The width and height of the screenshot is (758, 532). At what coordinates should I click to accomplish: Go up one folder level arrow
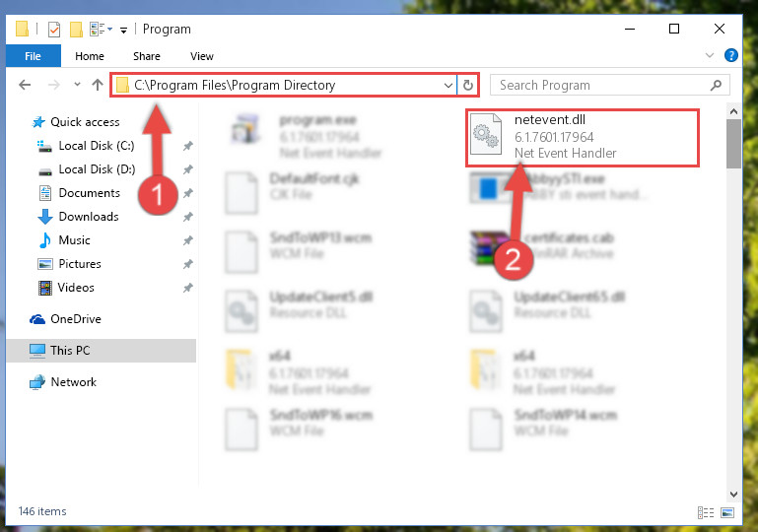pos(98,86)
